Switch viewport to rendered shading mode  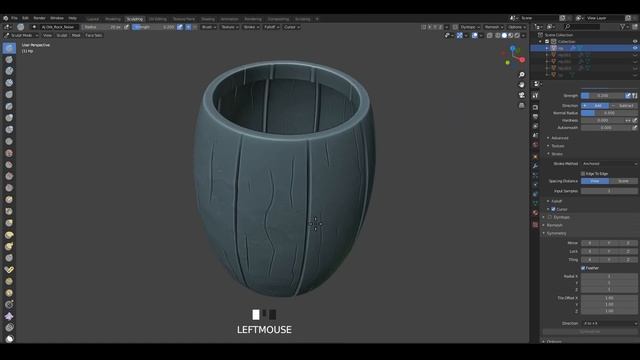pos(517,36)
